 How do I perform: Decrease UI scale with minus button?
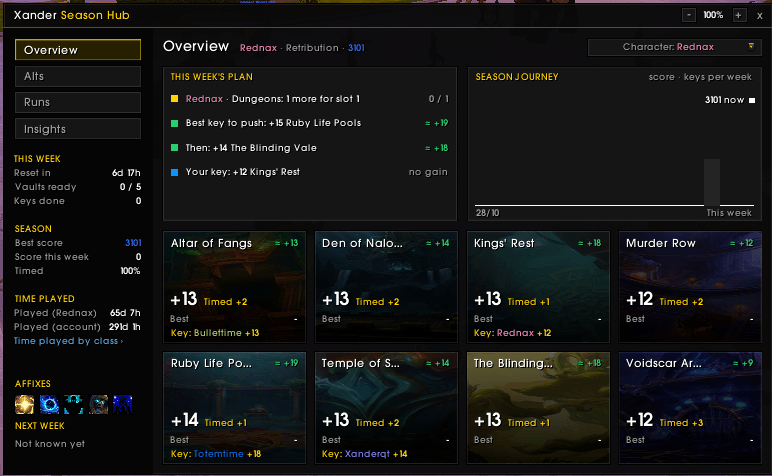point(689,15)
